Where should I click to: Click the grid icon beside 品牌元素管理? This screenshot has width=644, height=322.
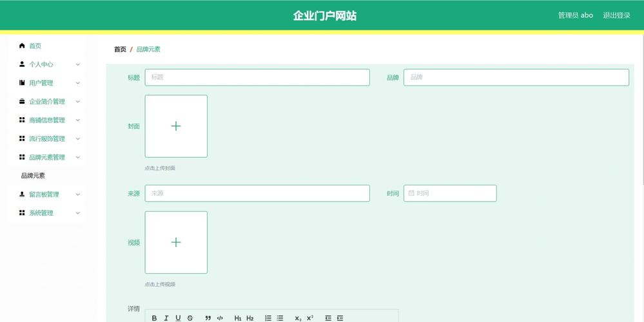[22, 157]
